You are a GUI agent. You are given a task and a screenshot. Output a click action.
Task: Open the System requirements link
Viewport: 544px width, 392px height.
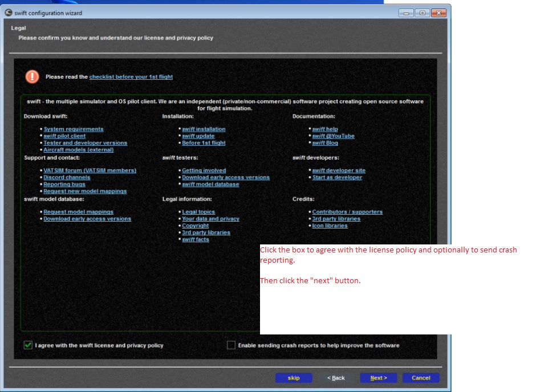pyautogui.click(x=74, y=129)
